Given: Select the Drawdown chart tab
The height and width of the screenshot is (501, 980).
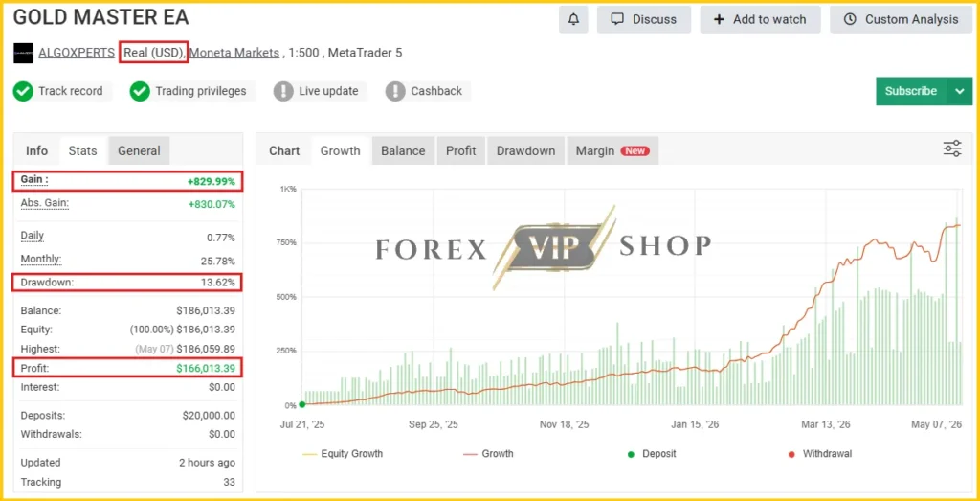Looking at the screenshot, I should click(525, 150).
